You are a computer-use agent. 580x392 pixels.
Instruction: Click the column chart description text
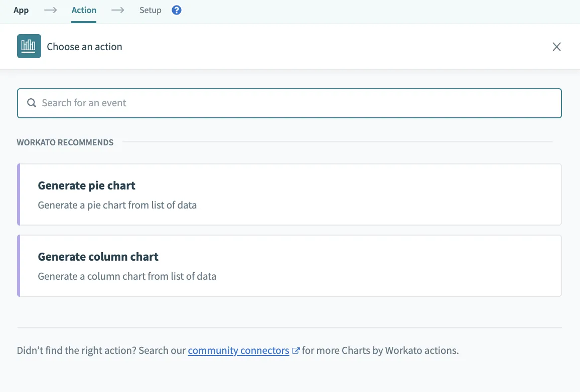pyautogui.click(x=127, y=276)
